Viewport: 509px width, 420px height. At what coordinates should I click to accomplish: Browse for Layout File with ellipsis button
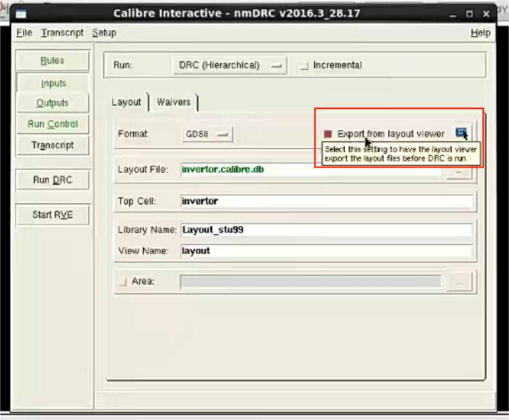pyautogui.click(x=459, y=172)
